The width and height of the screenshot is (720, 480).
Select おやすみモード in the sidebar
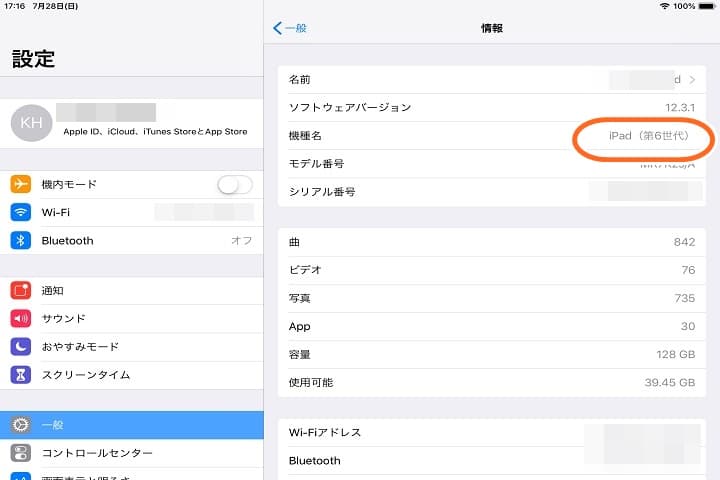coord(132,347)
